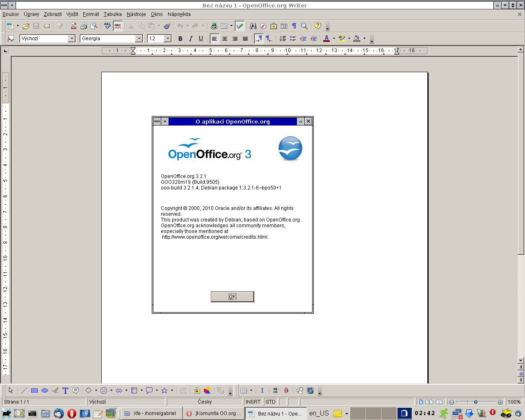The width and height of the screenshot is (525, 420).
Task: Open the Styles and Formatting icon
Action: point(11,39)
